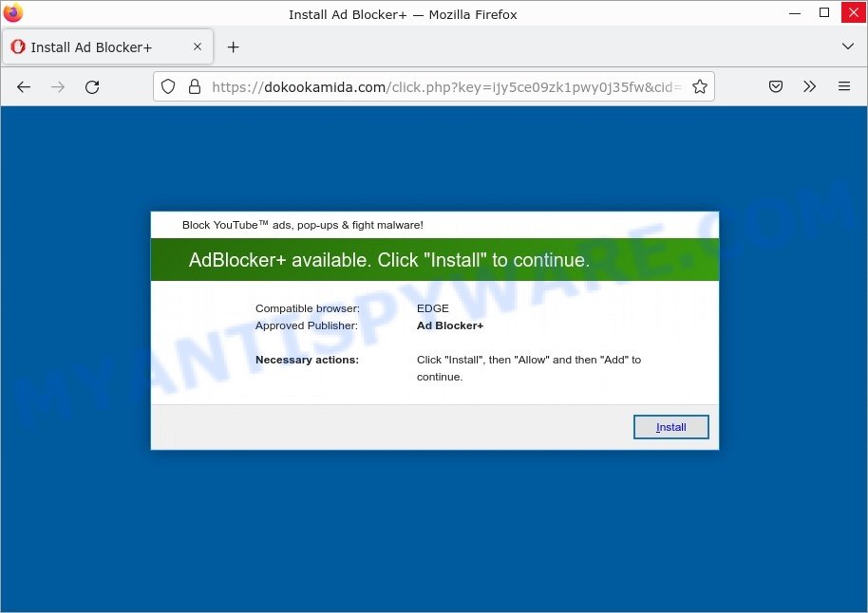Open tracking protection shield info

click(x=168, y=86)
